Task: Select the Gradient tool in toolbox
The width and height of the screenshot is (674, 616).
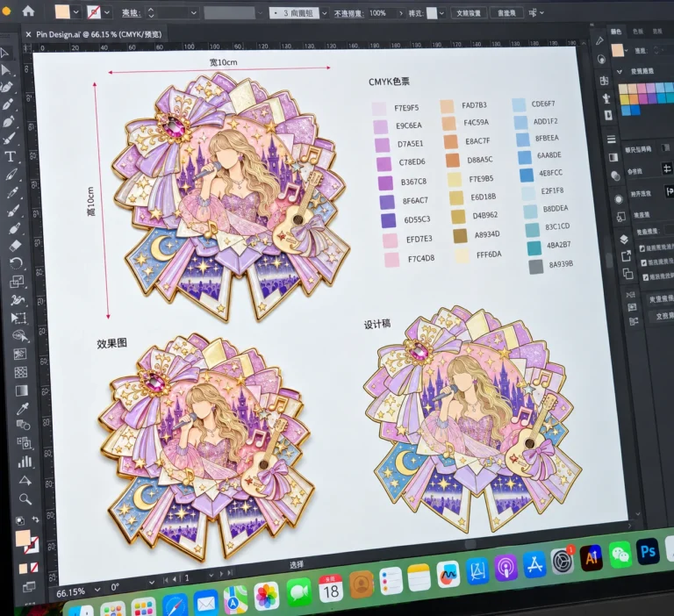Action: tap(21, 390)
